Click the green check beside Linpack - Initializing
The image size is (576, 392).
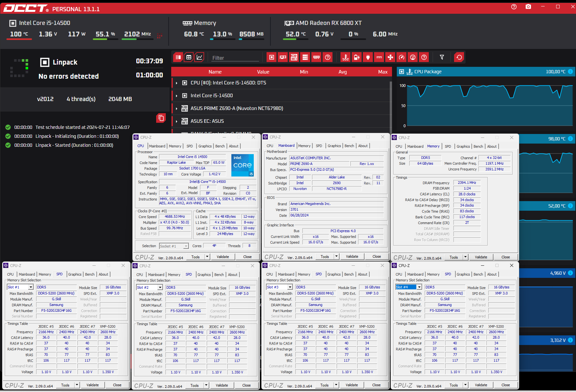(x=8, y=136)
